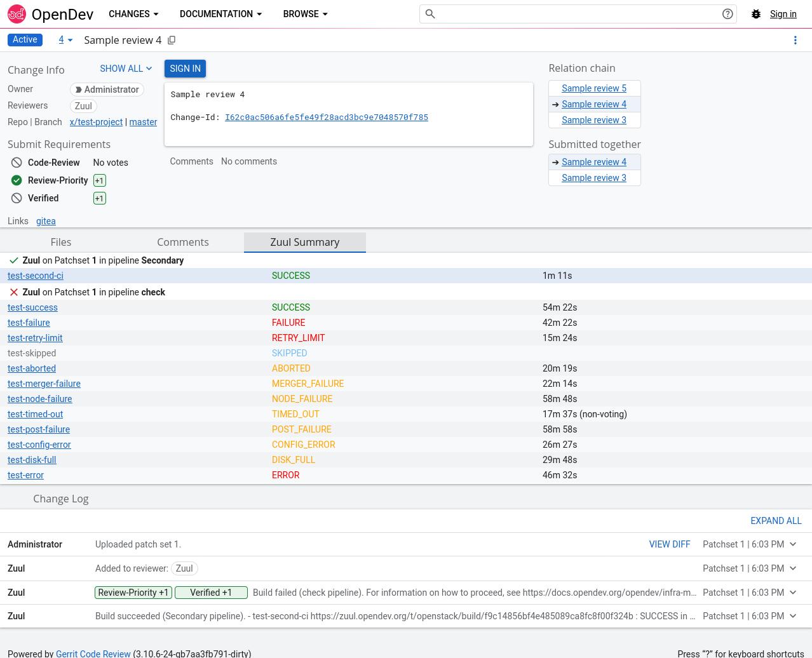Open the test-post-failure job link
Screen dimensions: 812x658
[x=39, y=429]
